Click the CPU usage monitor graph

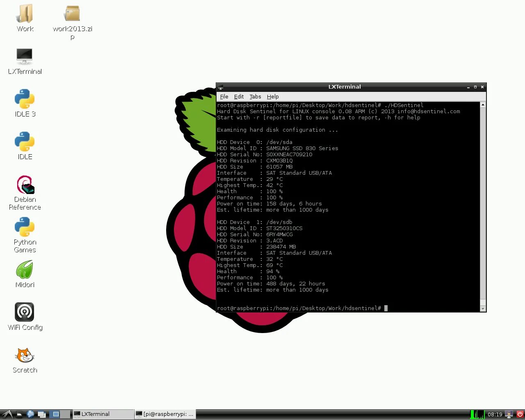pos(477,414)
